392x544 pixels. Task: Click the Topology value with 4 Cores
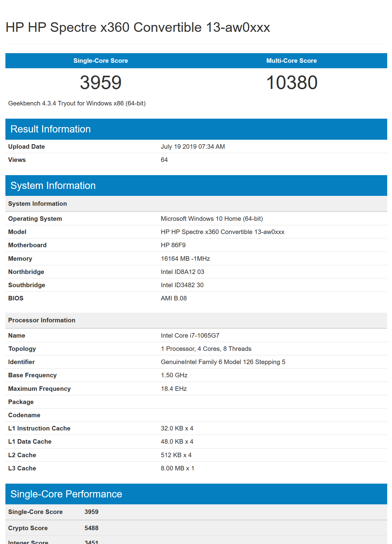coord(206,349)
